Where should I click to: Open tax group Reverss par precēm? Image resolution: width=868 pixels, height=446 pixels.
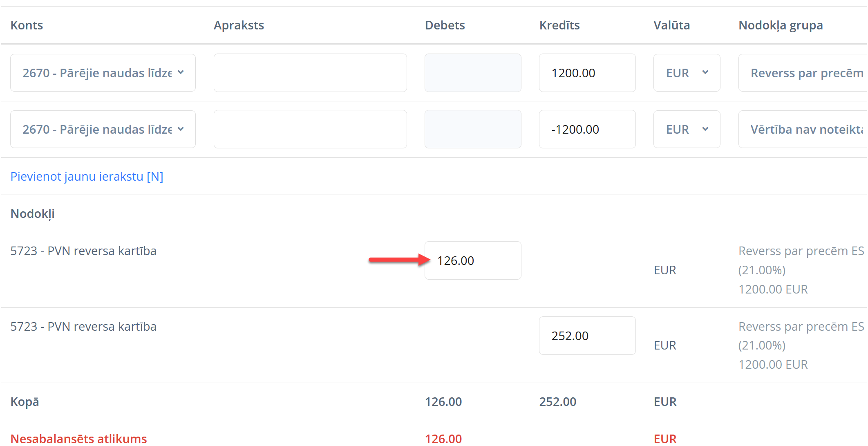(x=803, y=73)
